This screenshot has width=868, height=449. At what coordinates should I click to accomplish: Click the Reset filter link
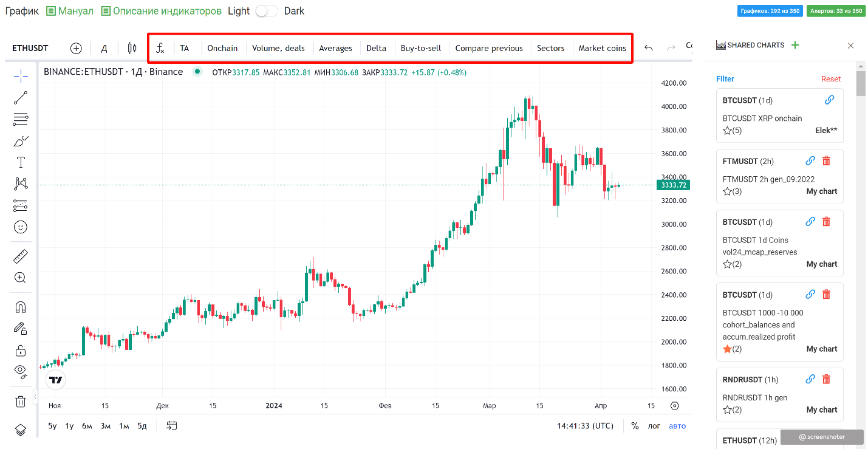pyautogui.click(x=830, y=79)
